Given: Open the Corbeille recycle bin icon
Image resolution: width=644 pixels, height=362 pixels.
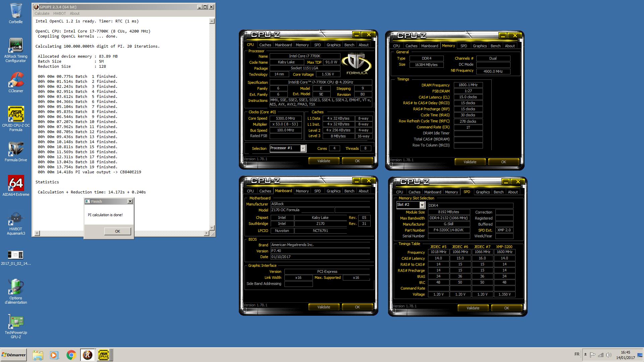Looking at the screenshot, I should point(16,13).
